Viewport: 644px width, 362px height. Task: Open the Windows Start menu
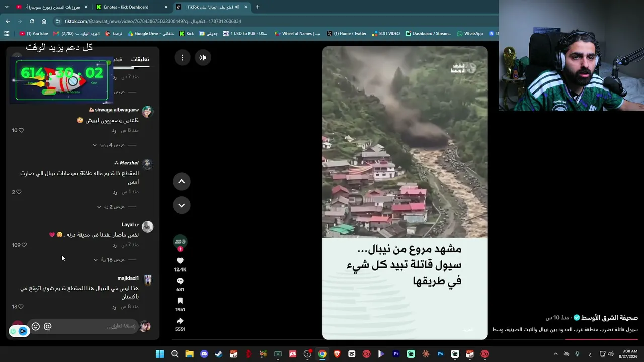point(159,354)
